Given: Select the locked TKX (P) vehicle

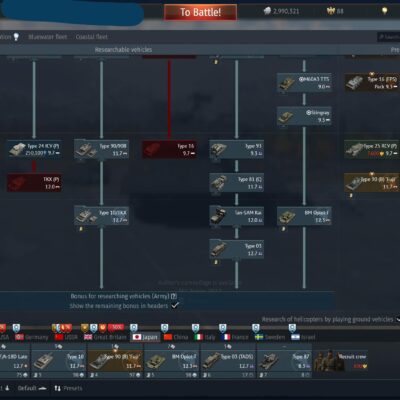Looking at the screenshot, I should coord(34,182).
